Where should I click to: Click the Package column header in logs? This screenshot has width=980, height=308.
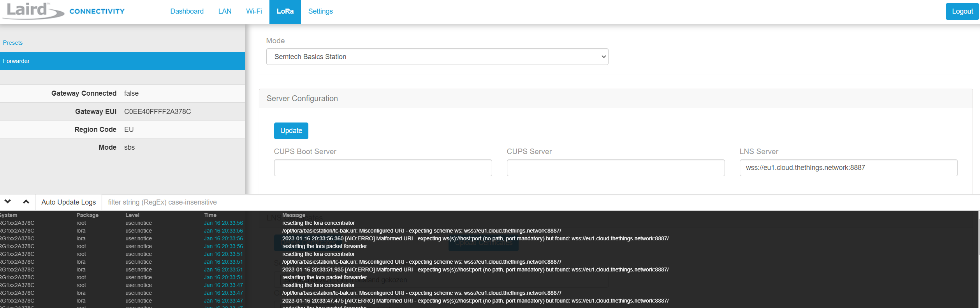click(87, 215)
